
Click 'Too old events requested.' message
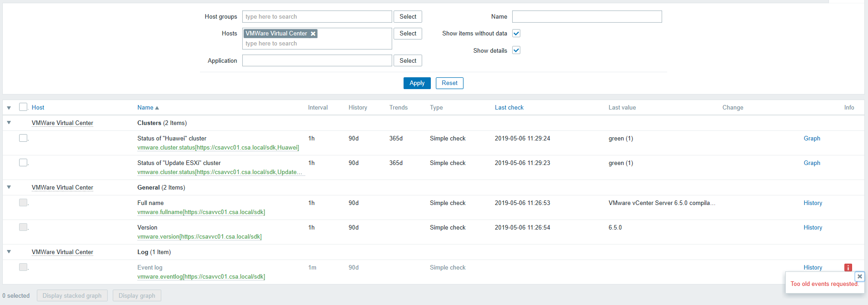click(x=824, y=284)
